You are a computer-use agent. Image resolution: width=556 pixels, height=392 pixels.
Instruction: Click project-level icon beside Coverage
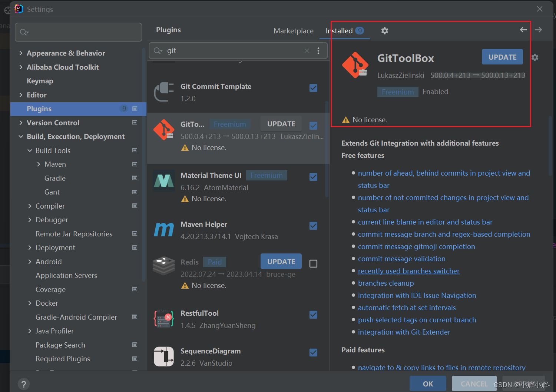click(135, 289)
